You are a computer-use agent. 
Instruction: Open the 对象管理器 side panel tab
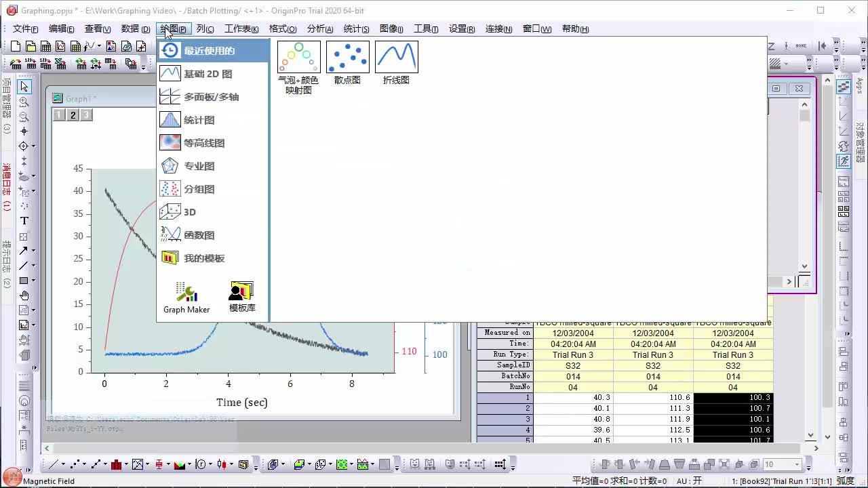(x=860, y=143)
